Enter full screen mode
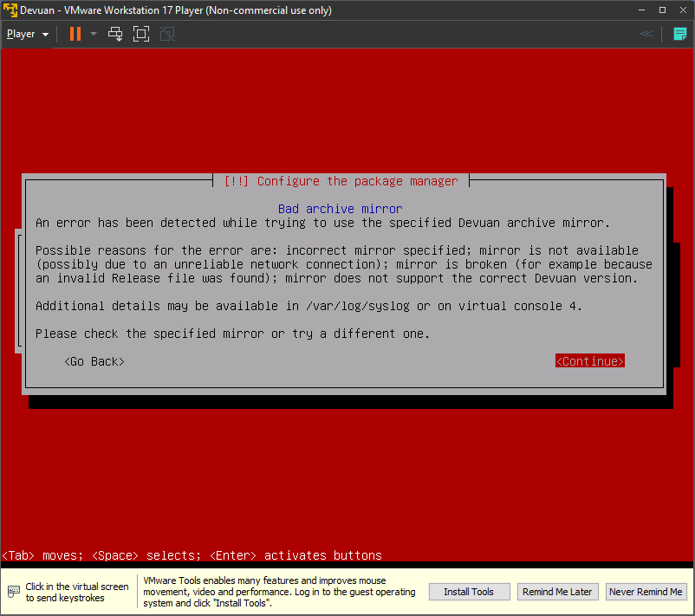This screenshot has width=695, height=616. [141, 34]
